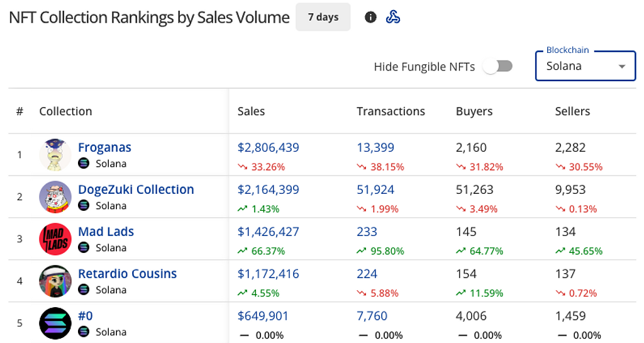This screenshot has height=343, width=644.
Task: Select the Mad Lads logo icon
Action: [55, 239]
